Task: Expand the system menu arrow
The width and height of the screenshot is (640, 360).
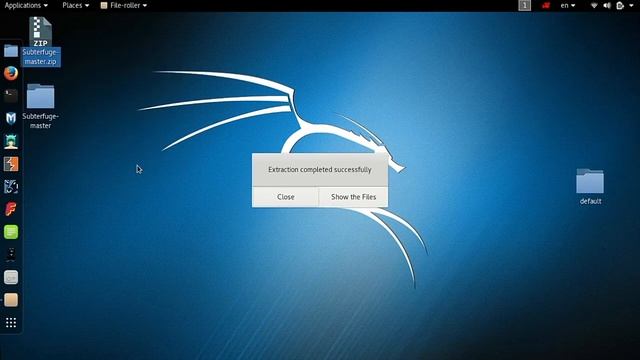Action: coord(631,5)
